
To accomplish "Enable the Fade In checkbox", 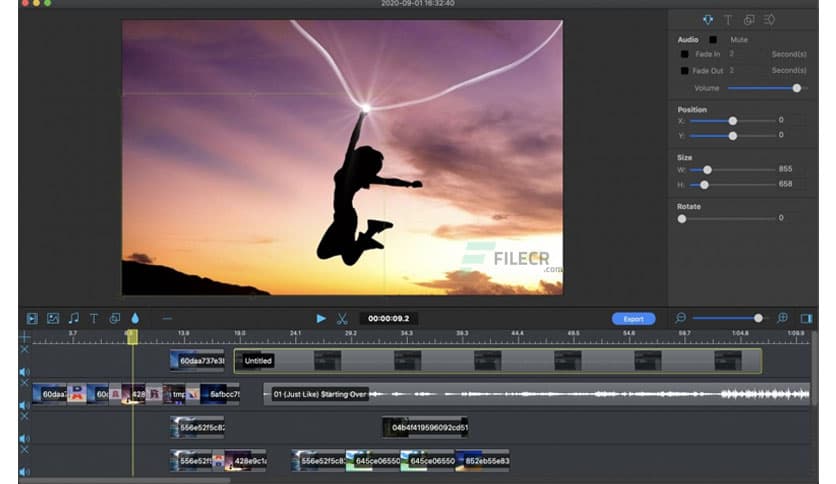I will (684, 54).
